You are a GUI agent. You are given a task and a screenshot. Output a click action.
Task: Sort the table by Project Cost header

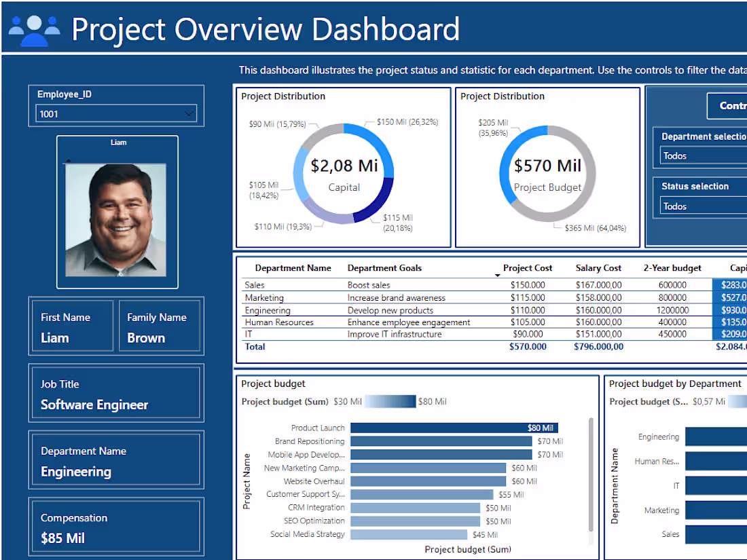tap(528, 267)
